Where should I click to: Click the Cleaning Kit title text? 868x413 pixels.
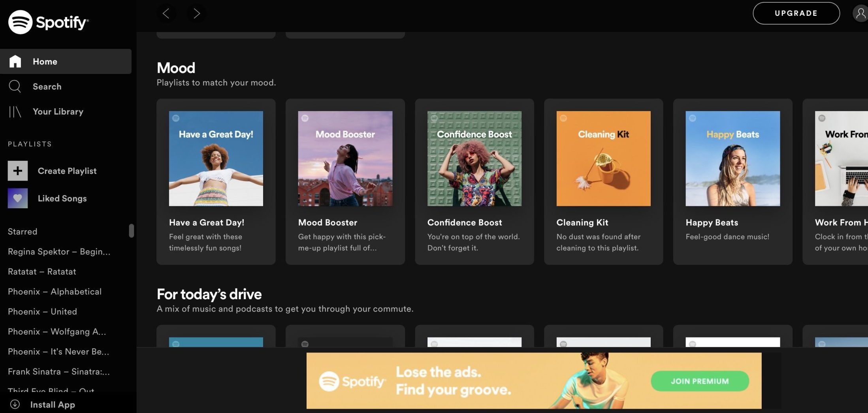582,223
